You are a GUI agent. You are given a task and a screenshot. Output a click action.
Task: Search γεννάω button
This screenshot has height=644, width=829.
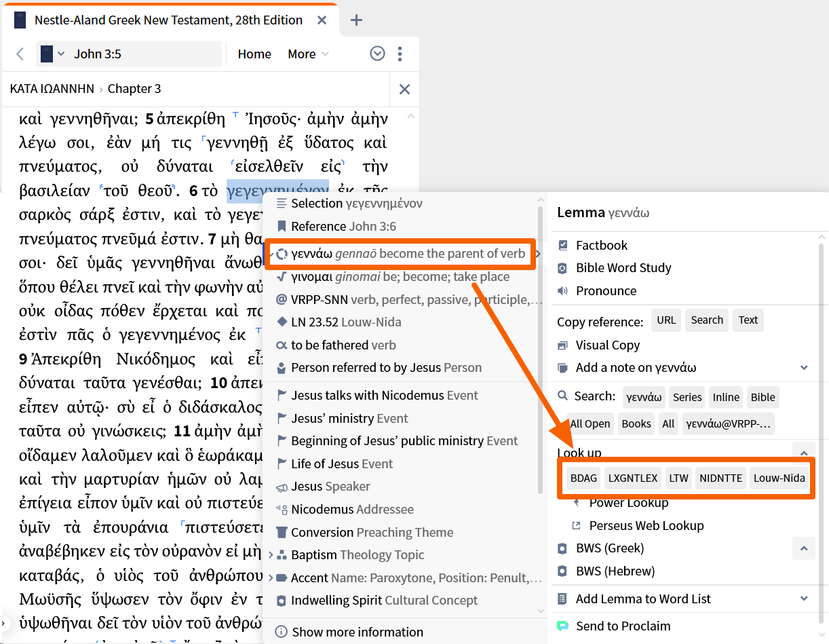[x=644, y=397]
